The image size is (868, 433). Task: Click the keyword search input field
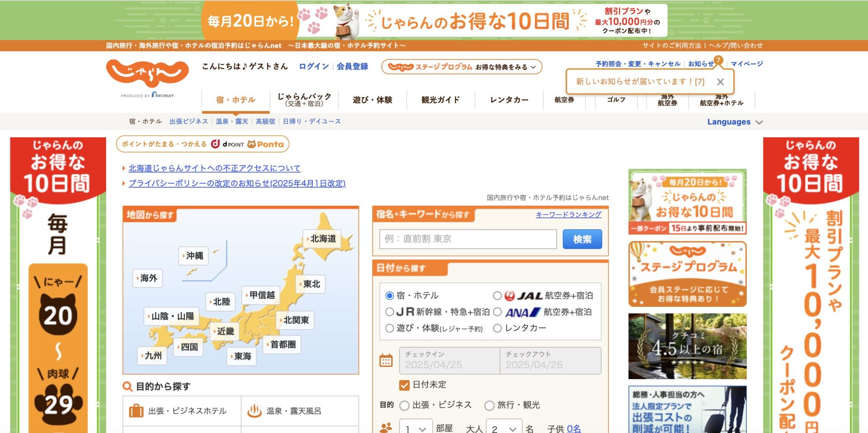(x=468, y=239)
